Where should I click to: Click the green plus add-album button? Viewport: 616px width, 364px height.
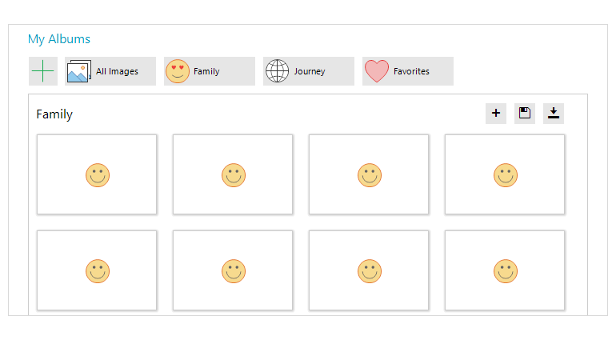pos(43,71)
